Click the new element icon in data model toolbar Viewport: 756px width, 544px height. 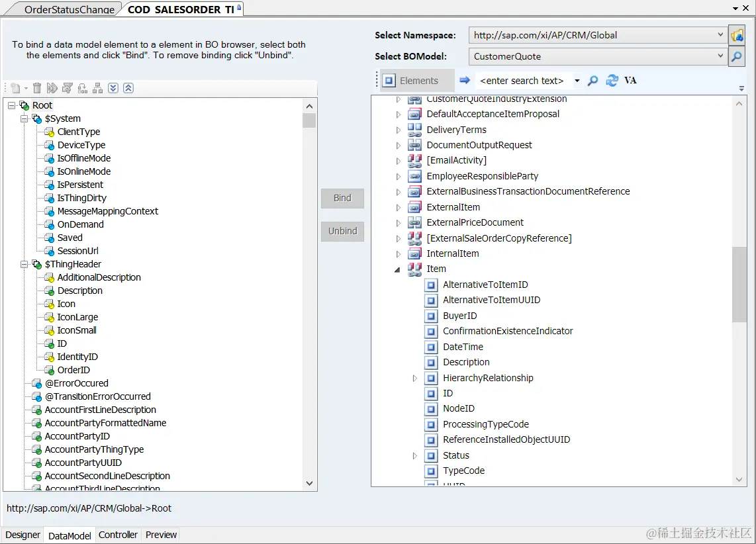tap(16, 88)
